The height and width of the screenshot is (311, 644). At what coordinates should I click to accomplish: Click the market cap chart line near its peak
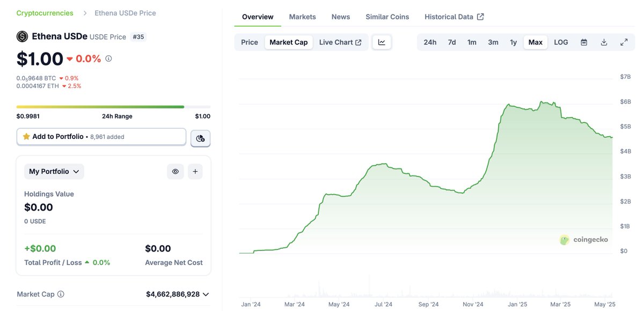click(542, 102)
